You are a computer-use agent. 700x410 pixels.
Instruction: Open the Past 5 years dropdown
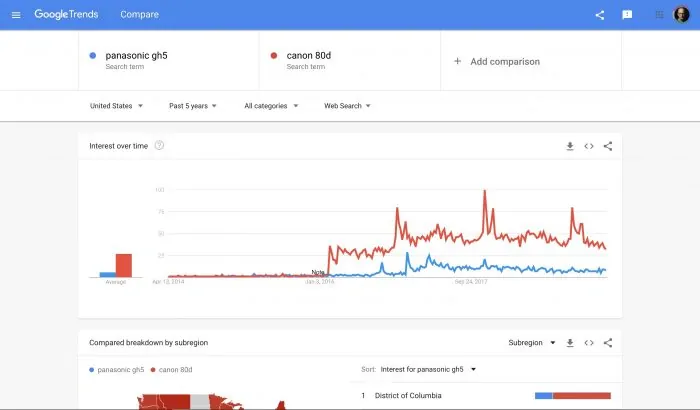(193, 106)
